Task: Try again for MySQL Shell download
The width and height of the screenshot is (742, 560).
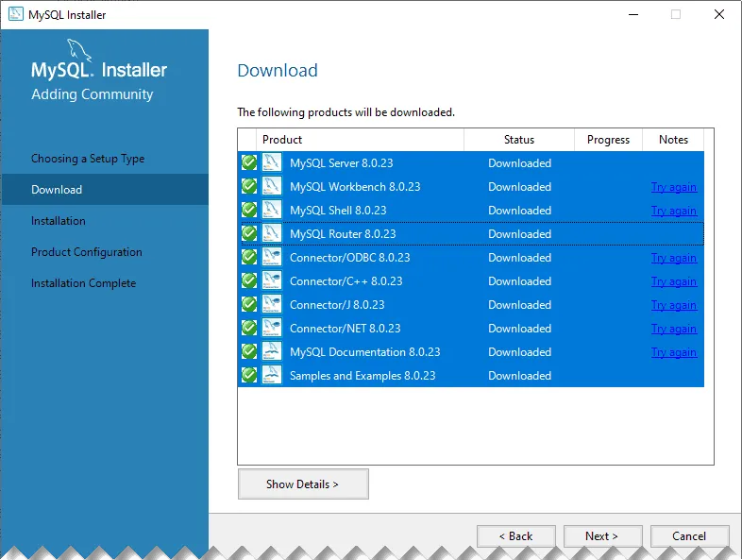Action: coord(673,211)
